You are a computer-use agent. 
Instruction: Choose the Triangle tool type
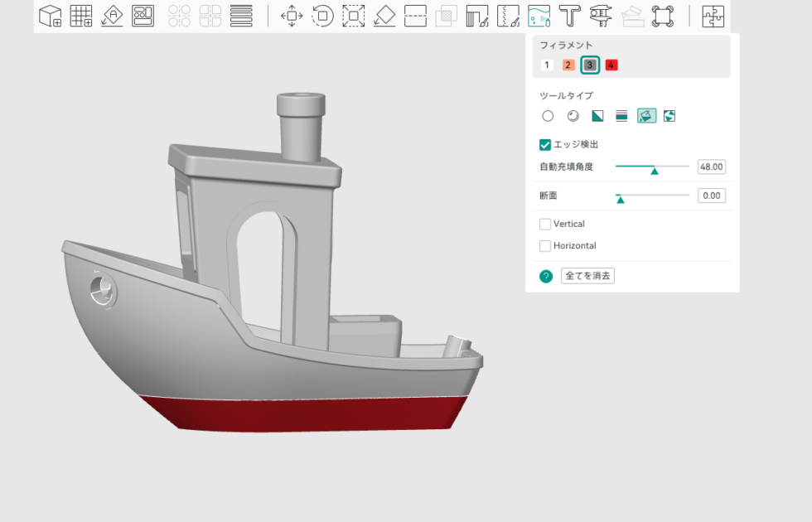(x=597, y=116)
